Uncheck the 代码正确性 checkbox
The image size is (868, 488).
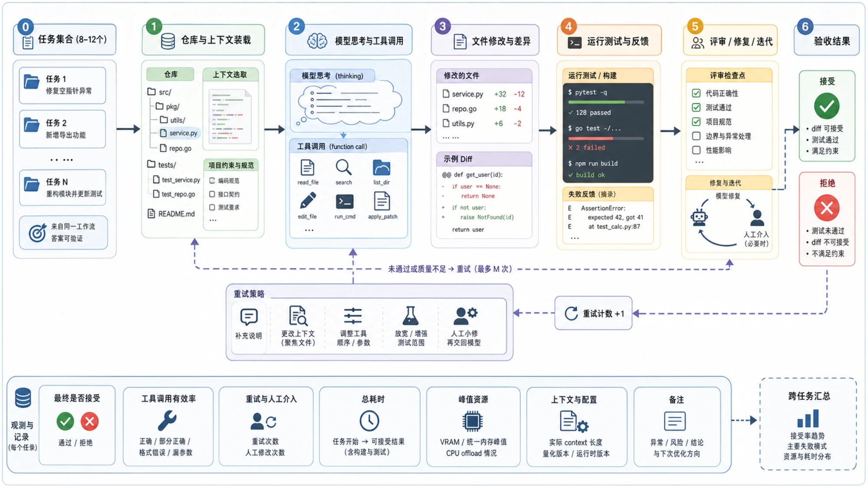[x=696, y=93]
